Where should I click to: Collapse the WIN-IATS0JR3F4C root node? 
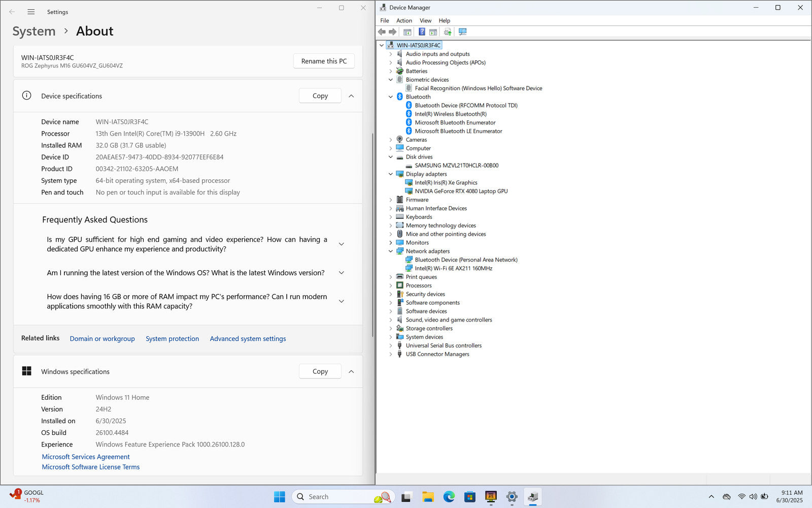(382, 45)
